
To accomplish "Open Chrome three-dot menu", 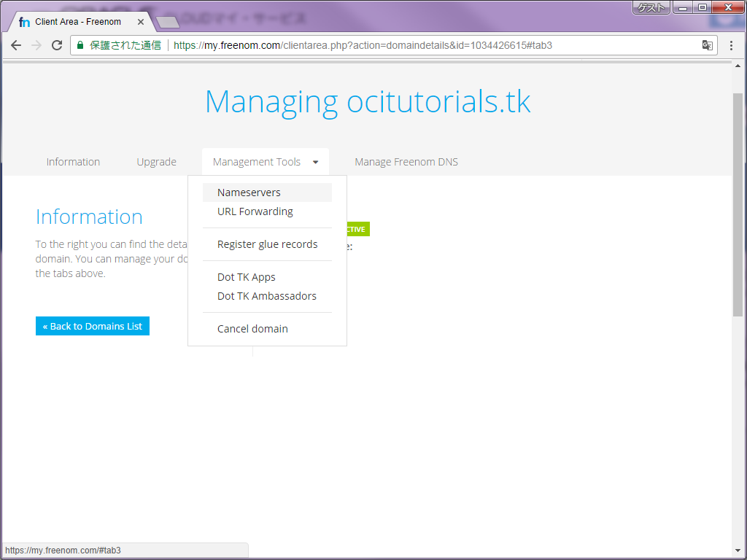I will tap(731, 45).
